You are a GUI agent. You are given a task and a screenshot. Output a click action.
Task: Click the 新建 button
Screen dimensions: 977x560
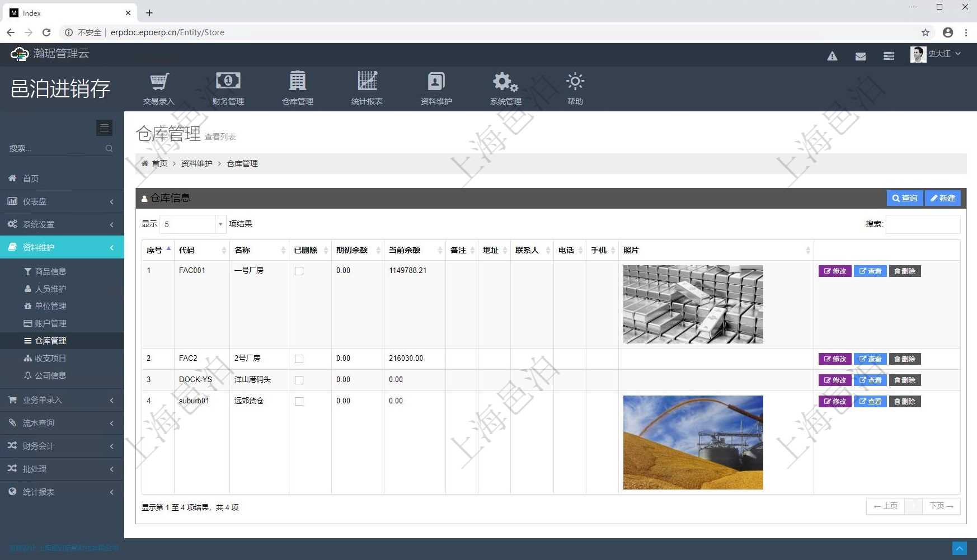(x=943, y=198)
